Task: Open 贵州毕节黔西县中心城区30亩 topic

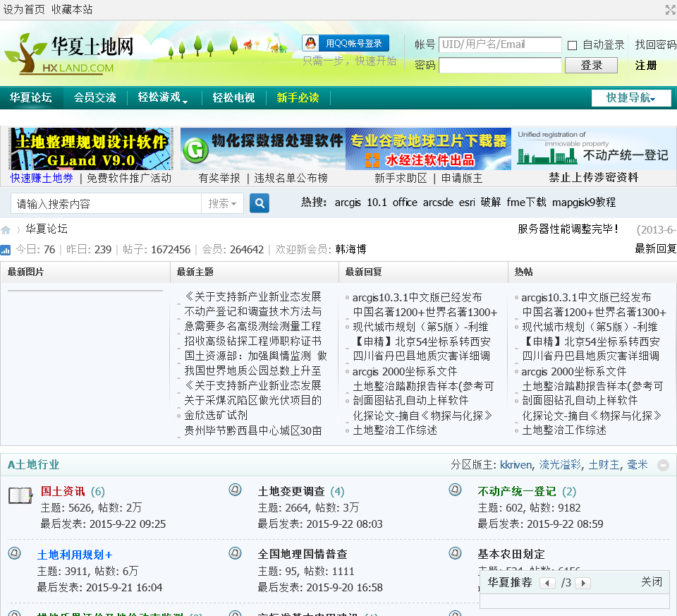Action: coord(253,430)
